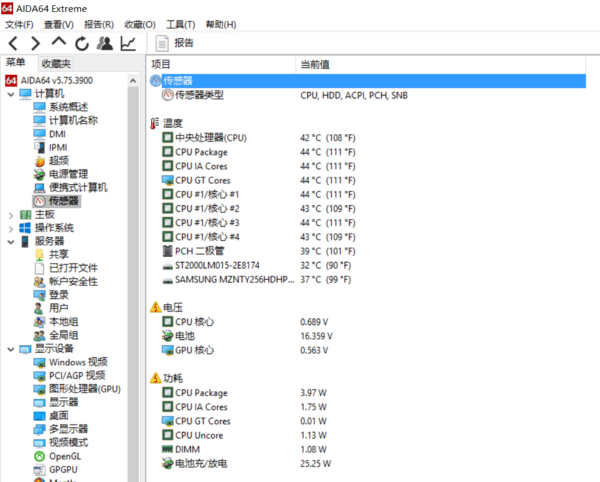
Task: Open the graph chart toolbar icon
Action: (x=128, y=43)
